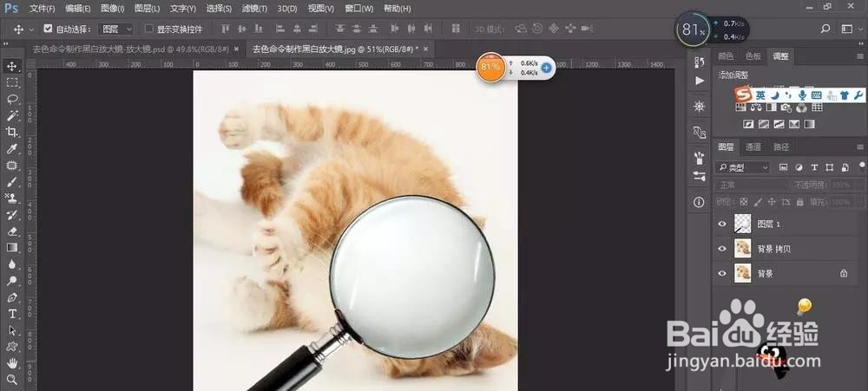Screen dimensions: 868x391
Task: Toggle lock position icon
Action: tap(771, 202)
